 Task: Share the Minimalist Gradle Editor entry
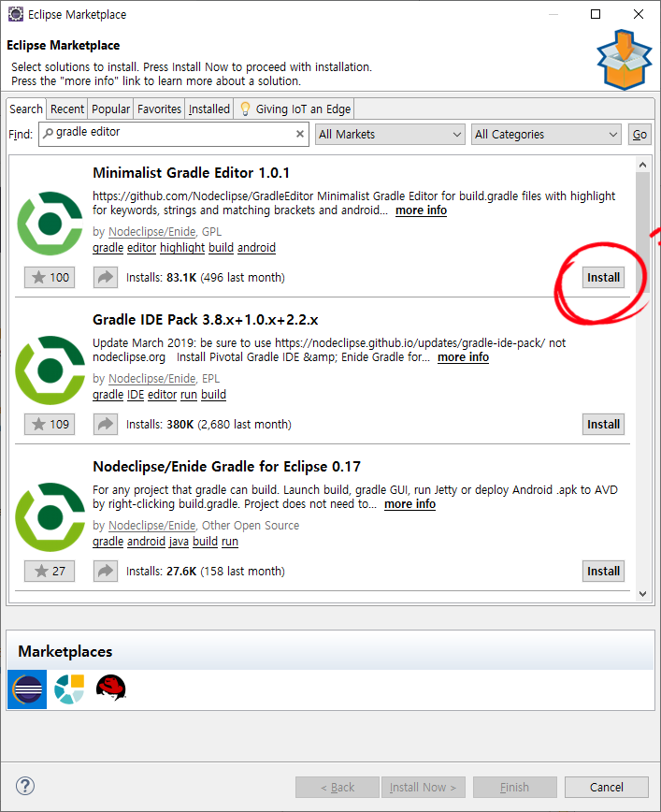coord(106,278)
